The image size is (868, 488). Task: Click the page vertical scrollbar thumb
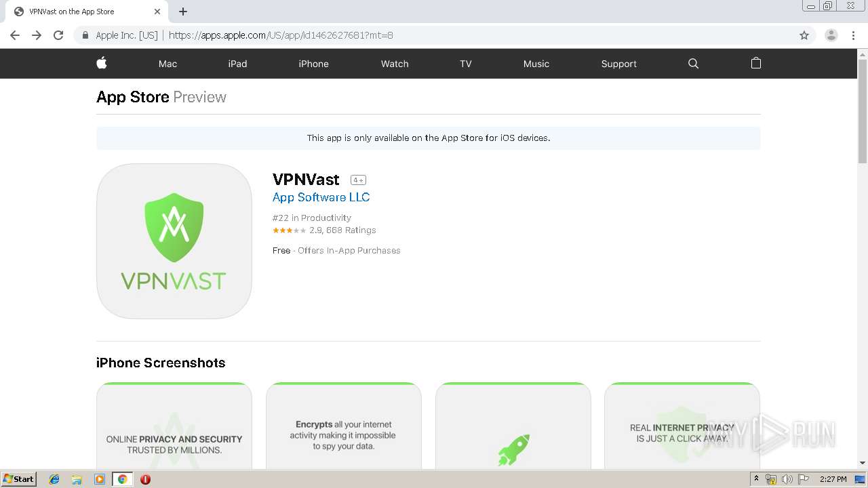coord(863,111)
